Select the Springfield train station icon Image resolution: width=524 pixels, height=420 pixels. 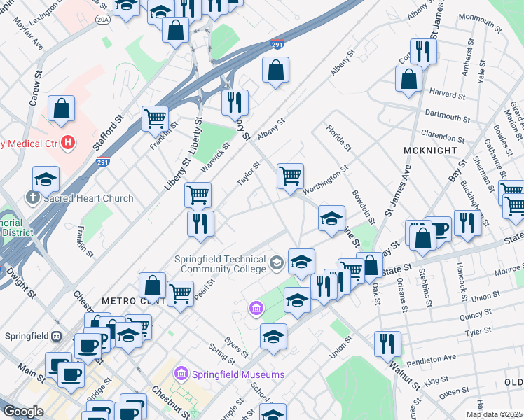56,336
